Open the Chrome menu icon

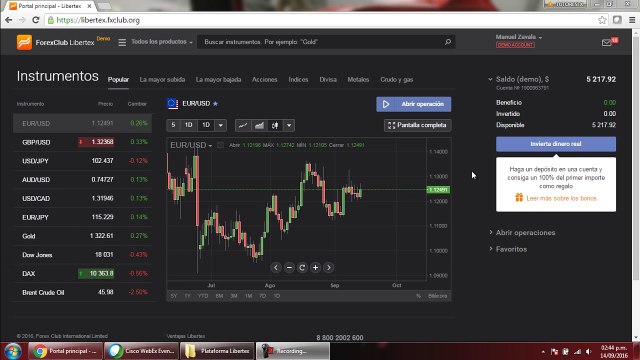pos(632,20)
